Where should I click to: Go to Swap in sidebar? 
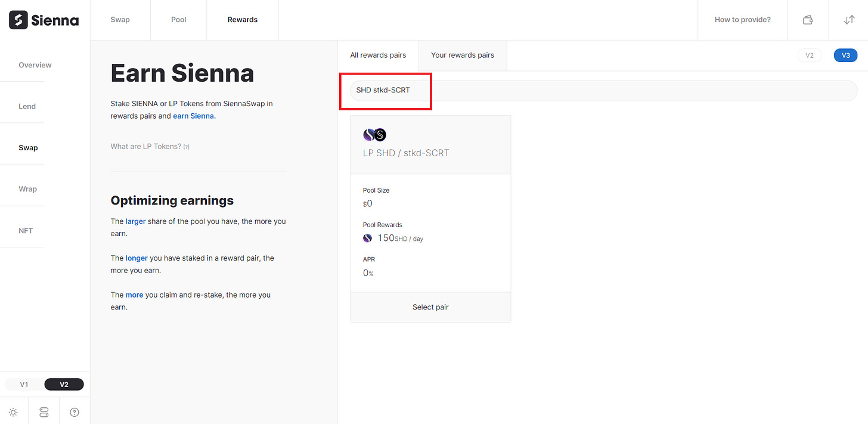[28, 148]
